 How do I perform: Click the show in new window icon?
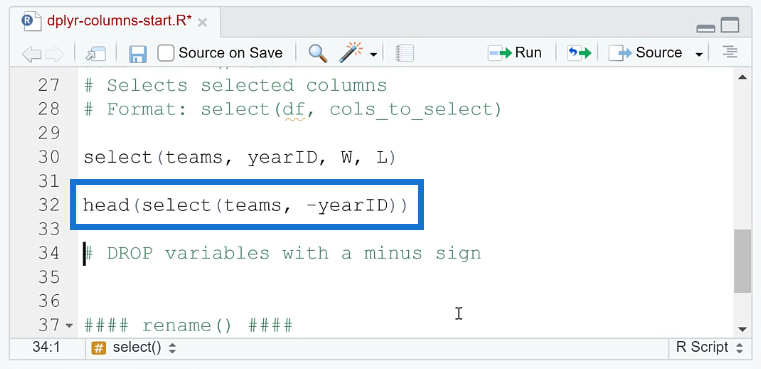tap(96, 53)
